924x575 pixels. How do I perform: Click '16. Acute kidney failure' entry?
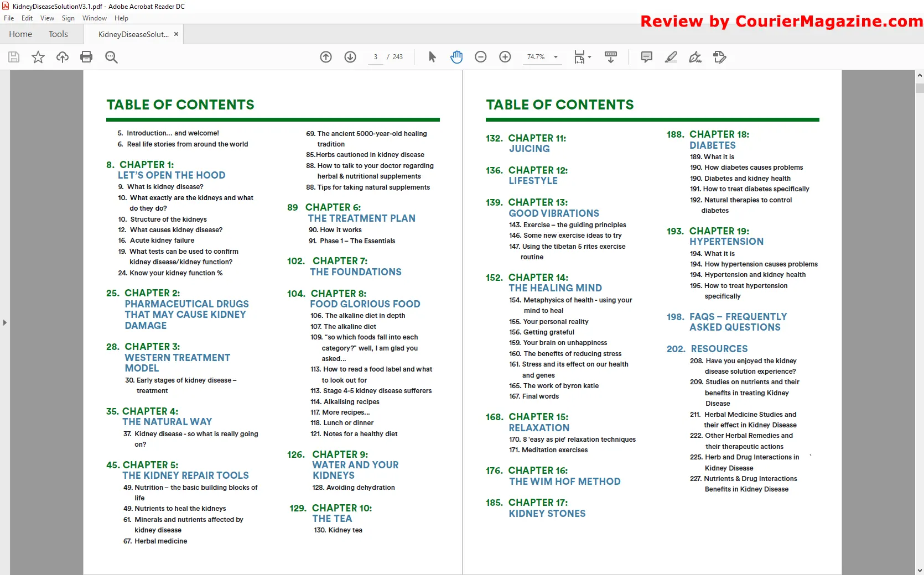click(x=156, y=241)
